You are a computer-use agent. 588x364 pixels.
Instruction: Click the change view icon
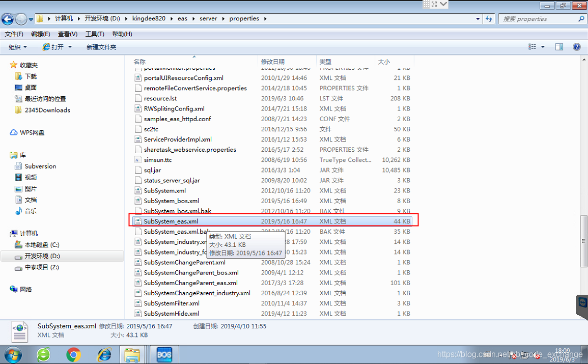click(532, 47)
